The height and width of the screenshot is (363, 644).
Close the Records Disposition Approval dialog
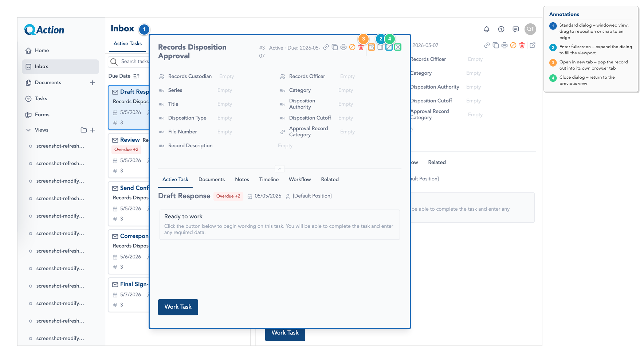click(398, 47)
